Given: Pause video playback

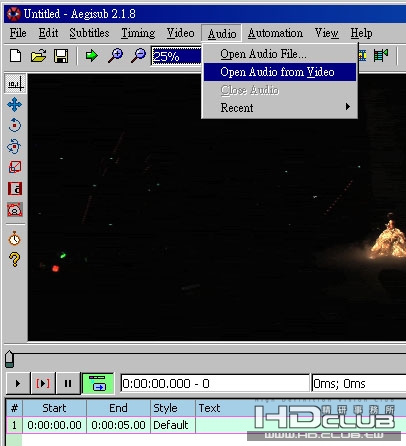Looking at the screenshot, I should tap(68, 383).
